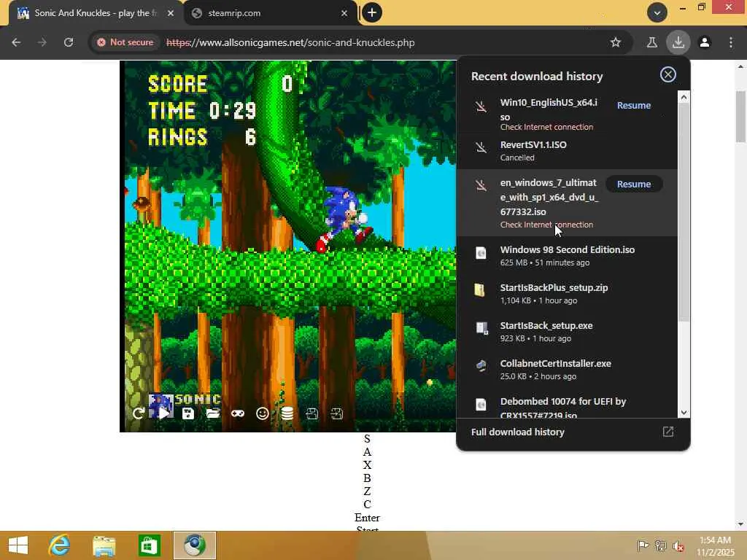Launch Internet Explorer from the taskbar
The image size is (747, 560).
point(59,545)
